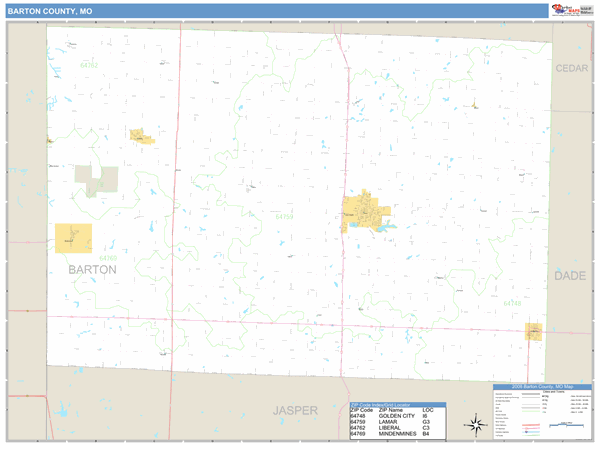The width and height of the screenshot is (600, 450).
Task: Select the 64748 Golden City row
Action: click(x=392, y=415)
